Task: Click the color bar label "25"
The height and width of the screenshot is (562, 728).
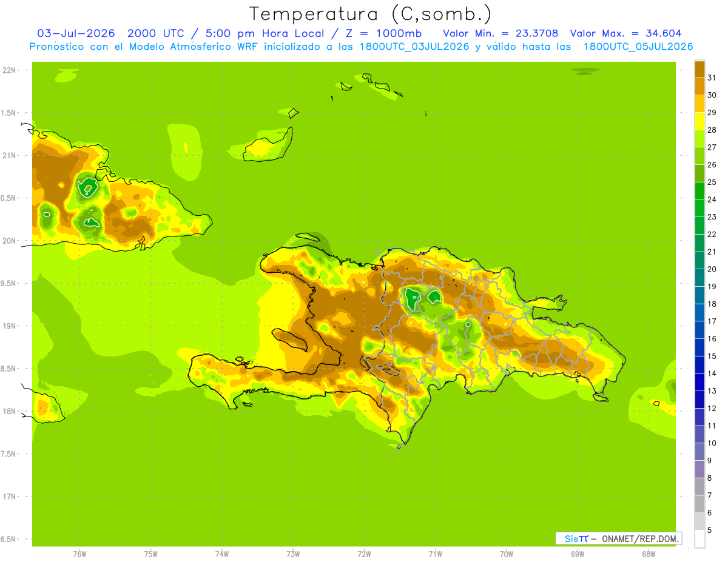Action: (x=712, y=182)
